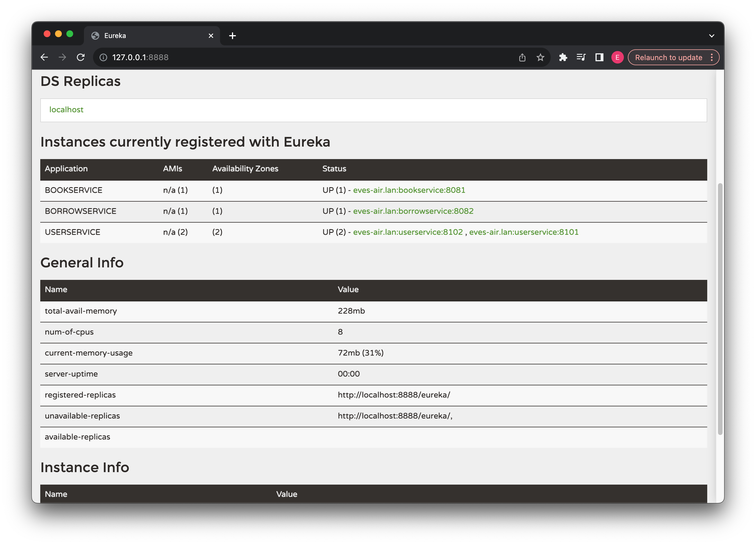
Task: Click the Relaunch to update button
Action: [x=668, y=57]
